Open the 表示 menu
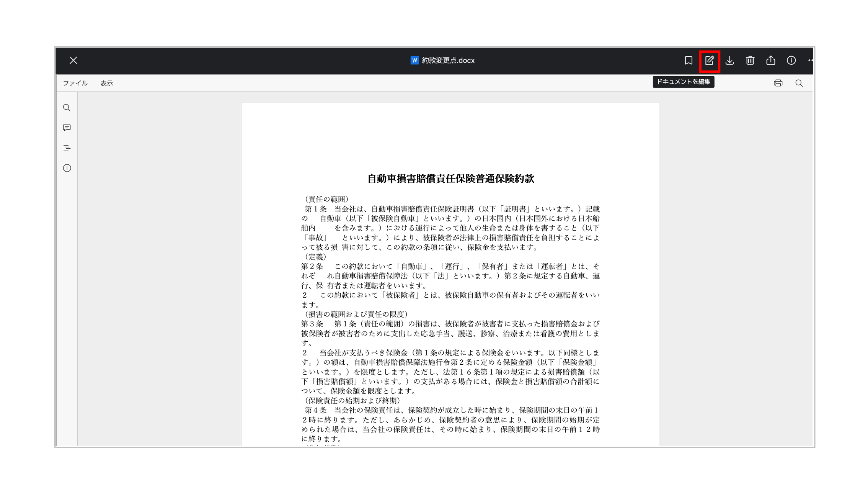This screenshot has height=493, width=868. [x=107, y=83]
